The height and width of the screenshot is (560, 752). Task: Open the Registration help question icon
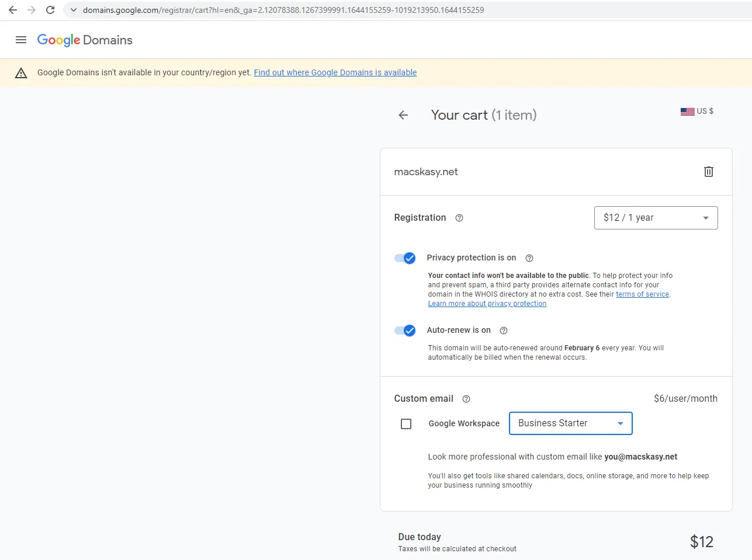pyautogui.click(x=459, y=218)
